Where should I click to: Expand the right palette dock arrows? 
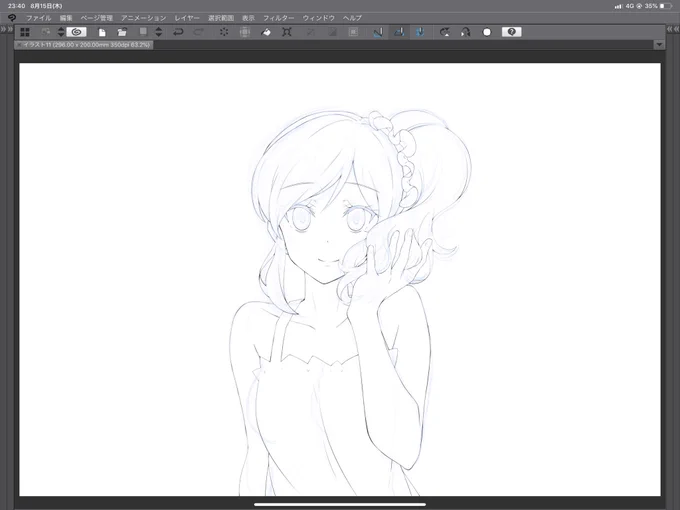click(673, 29)
